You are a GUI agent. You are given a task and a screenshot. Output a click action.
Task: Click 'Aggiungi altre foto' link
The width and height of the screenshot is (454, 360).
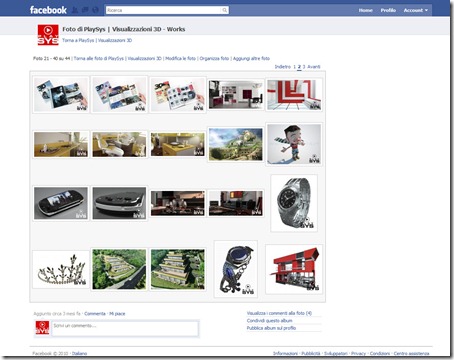click(x=251, y=58)
